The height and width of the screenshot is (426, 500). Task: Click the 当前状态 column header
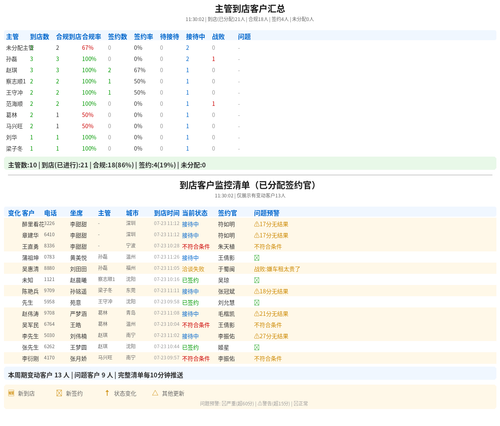[195, 213]
